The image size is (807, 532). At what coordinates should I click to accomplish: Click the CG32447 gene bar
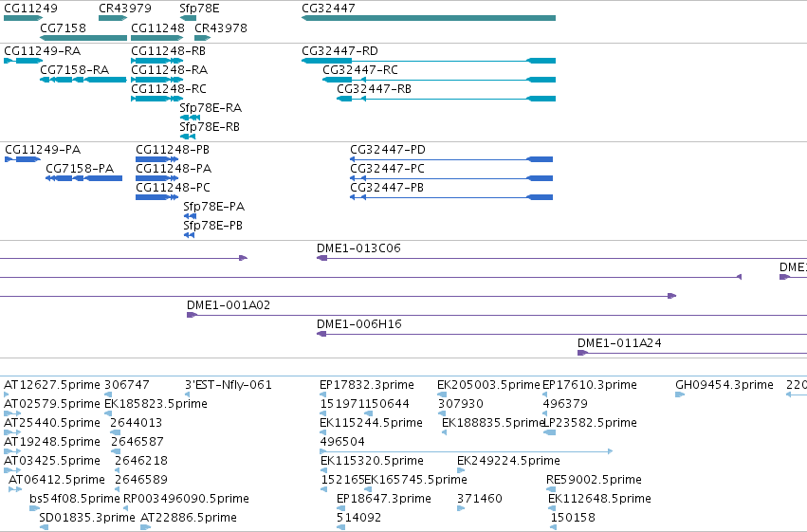pos(429,18)
